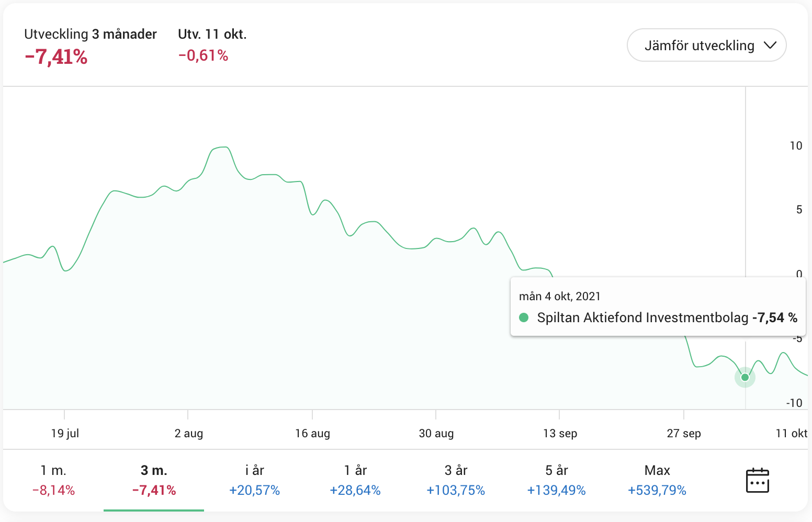Screen dimensions: 812x522
Task: Open the calendar date range picker
Action: coord(757,480)
